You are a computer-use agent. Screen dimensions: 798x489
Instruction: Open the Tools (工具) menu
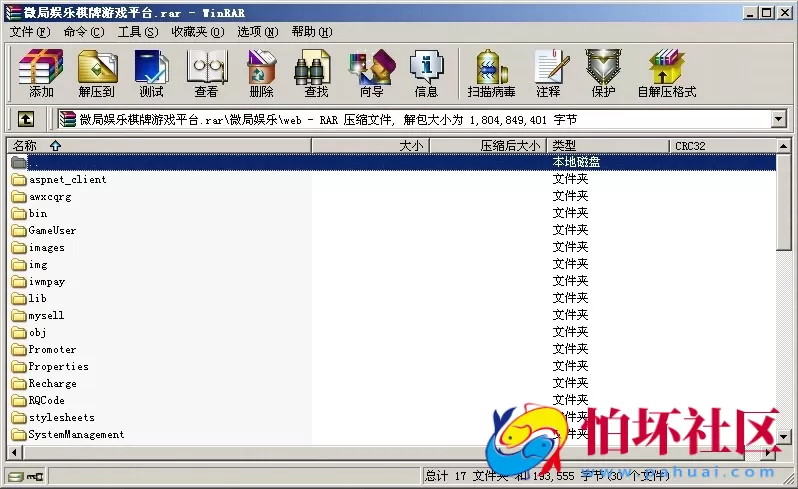138,32
